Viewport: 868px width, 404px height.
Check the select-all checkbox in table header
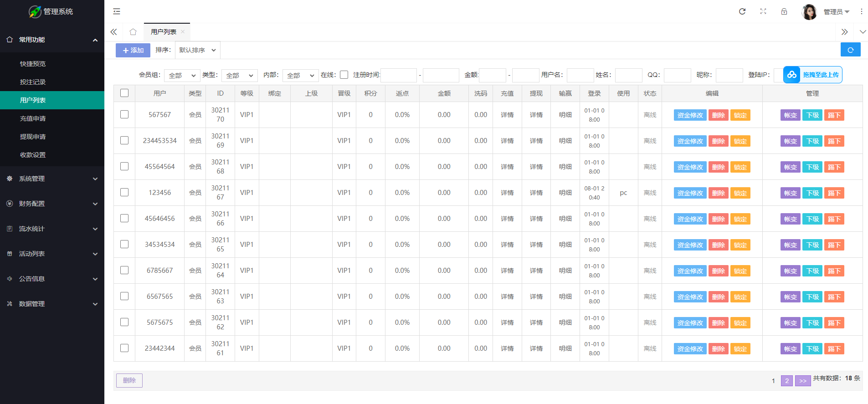point(124,93)
